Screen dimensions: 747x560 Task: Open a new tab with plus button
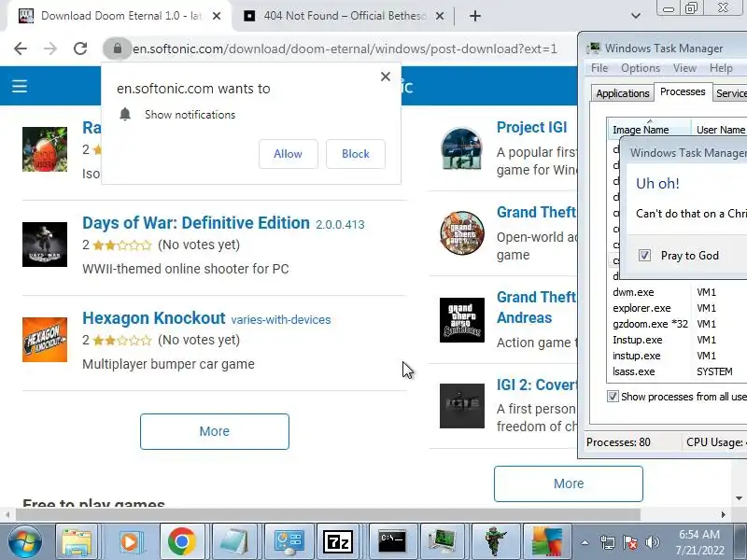click(475, 16)
